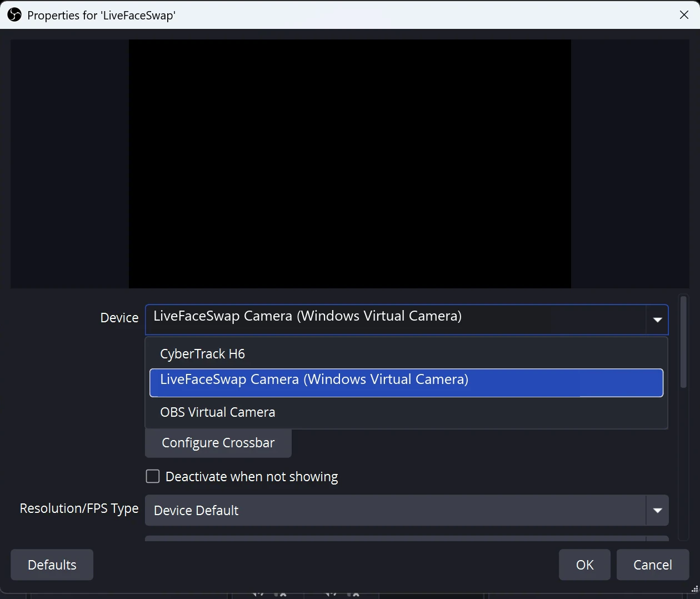Enable Deactivate when not showing checkbox
The height and width of the screenshot is (599, 700).
[153, 476]
